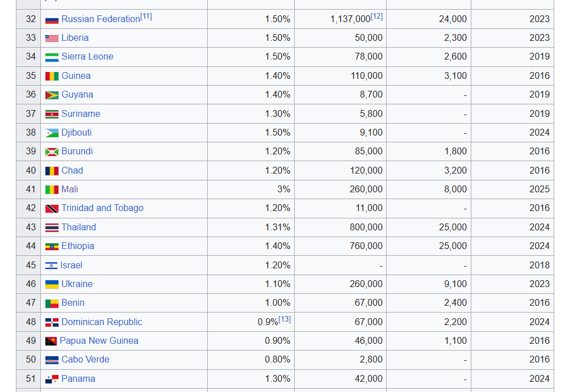This screenshot has height=392, width=565.
Task: Go to the Suriname article
Action: click(x=81, y=114)
